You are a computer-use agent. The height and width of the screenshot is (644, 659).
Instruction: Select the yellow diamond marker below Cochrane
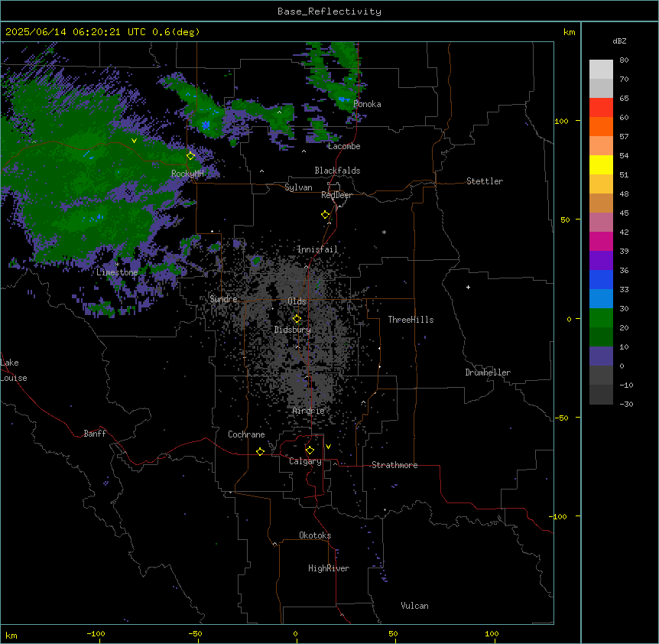coord(260,451)
